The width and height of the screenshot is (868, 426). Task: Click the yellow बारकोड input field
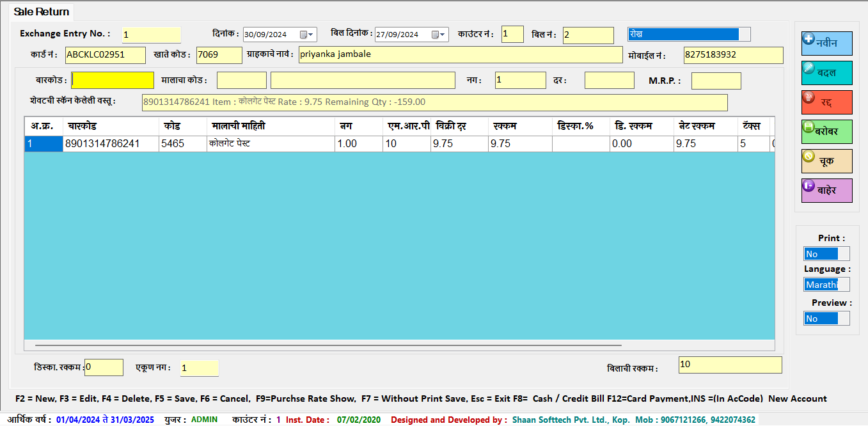[x=113, y=80]
